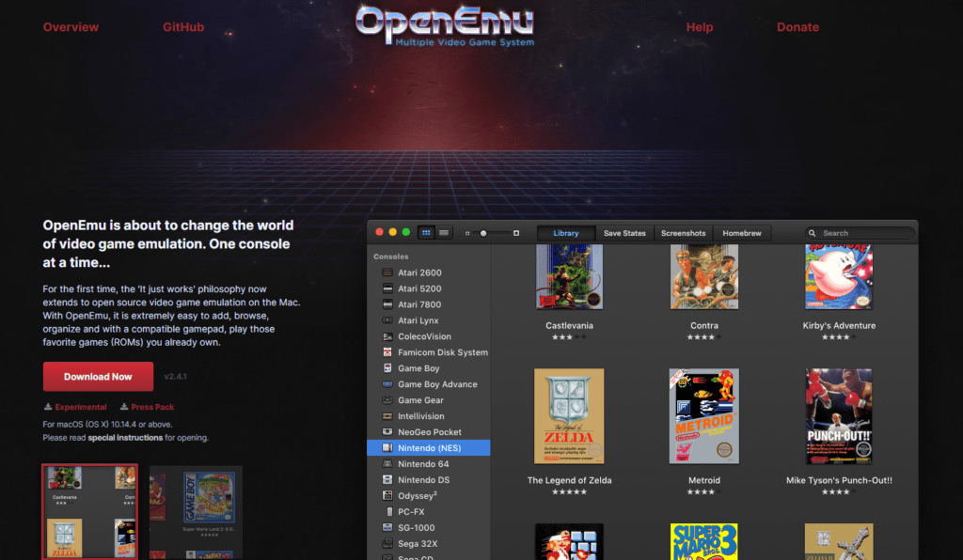This screenshot has height=560, width=963.
Task: Select Nintendo (NES) in the sidebar
Action: tap(429, 448)
